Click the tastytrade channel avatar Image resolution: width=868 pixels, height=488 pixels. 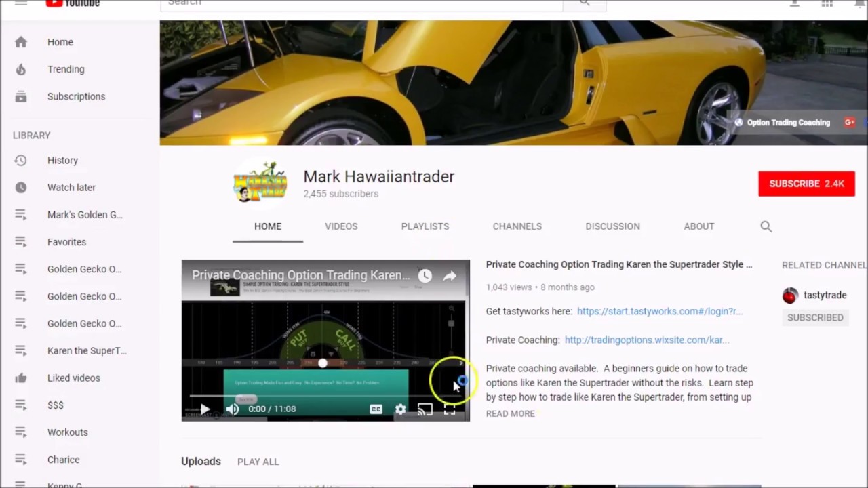[x=790, y=296]
